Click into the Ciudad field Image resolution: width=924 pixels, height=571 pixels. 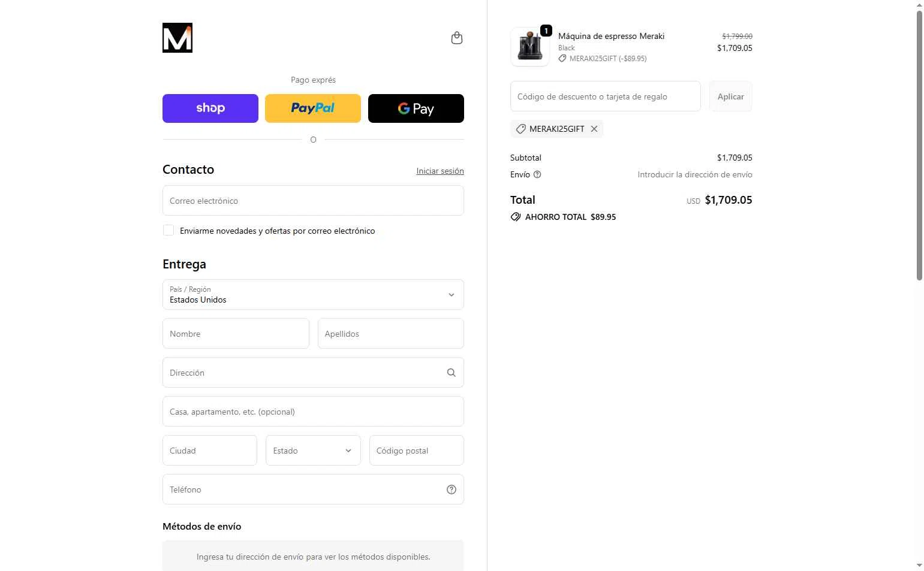(x=210, y=450)
